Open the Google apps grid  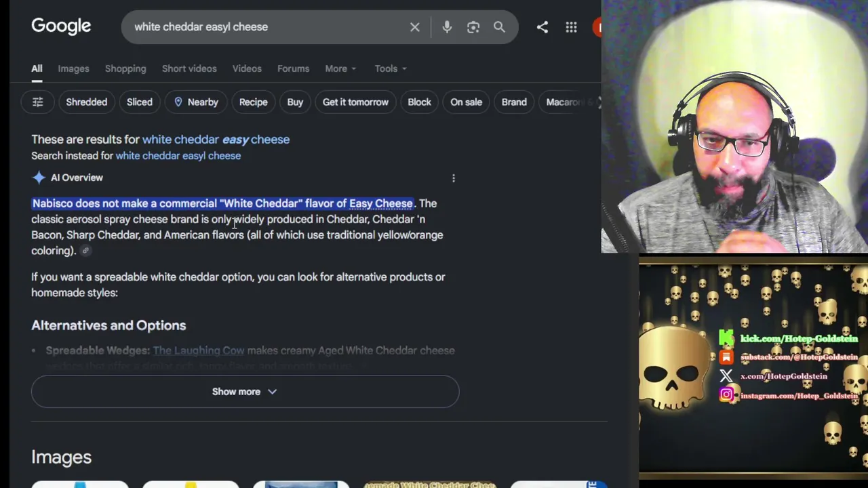click(x=572, y=27)
